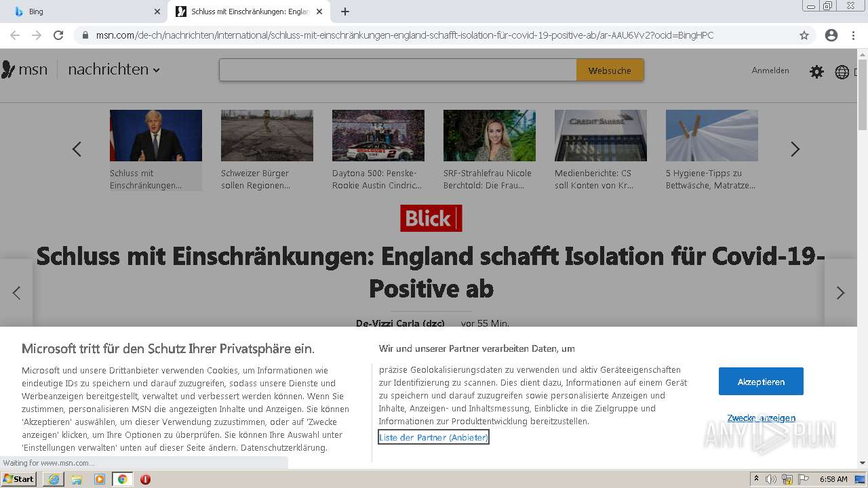Open Schweizer Bürger sollen Regionen story
868x488 pixels.
click(267, 150)
